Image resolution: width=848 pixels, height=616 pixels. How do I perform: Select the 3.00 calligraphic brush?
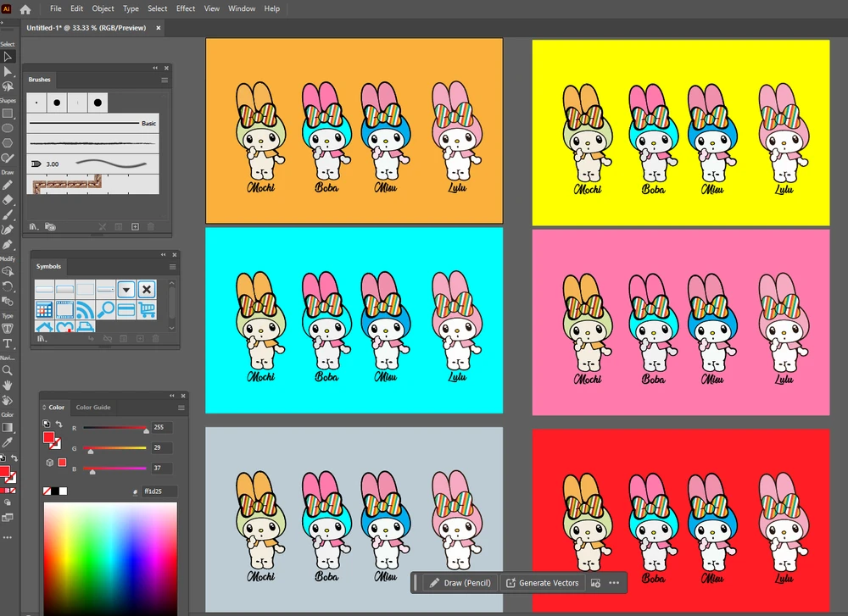click(x=93, y=164)
